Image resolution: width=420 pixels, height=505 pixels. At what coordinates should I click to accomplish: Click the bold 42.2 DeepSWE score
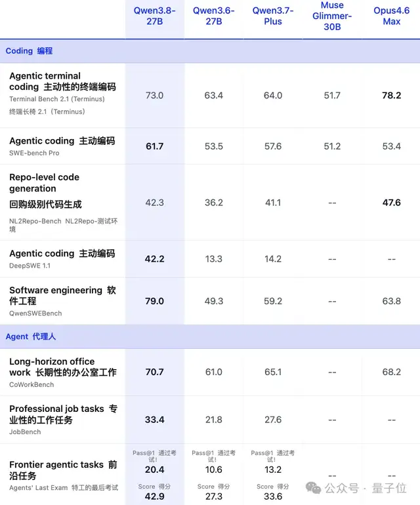154,259
